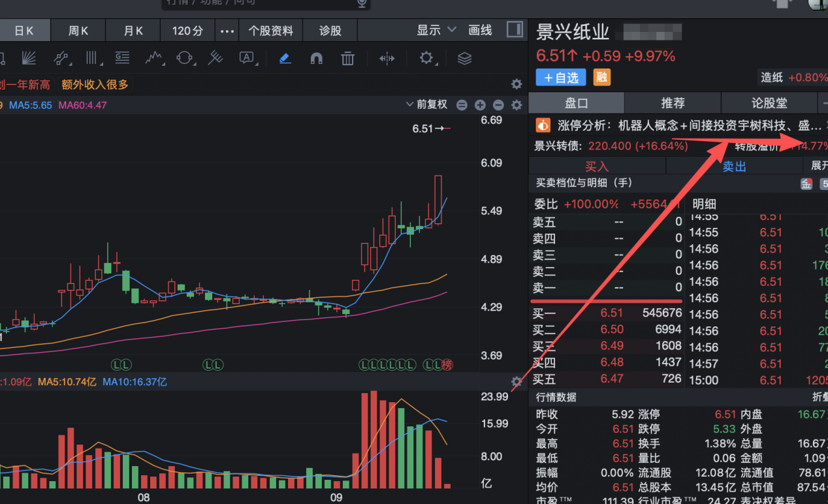Click the blue +自选 button
The height and width of the screenshot is (504, 828).
pos(561,77)
